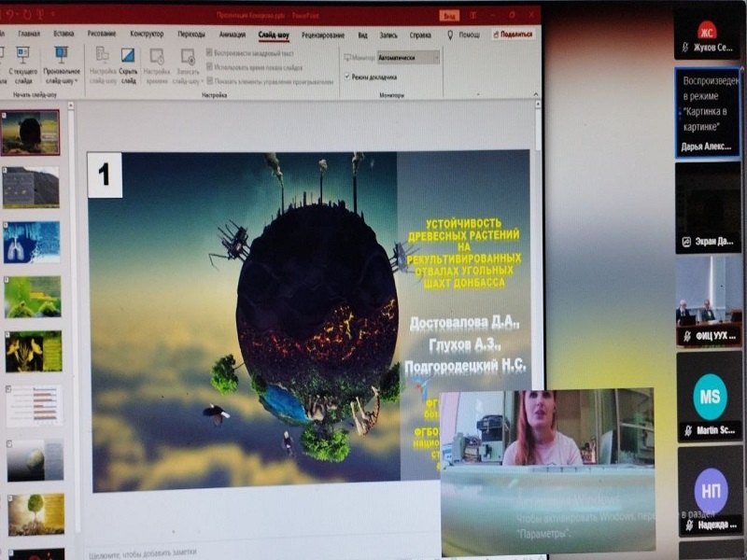The image size is (747, 560).
Task: Open the Вид ribbon tab
Action: [x=362, y=35]
